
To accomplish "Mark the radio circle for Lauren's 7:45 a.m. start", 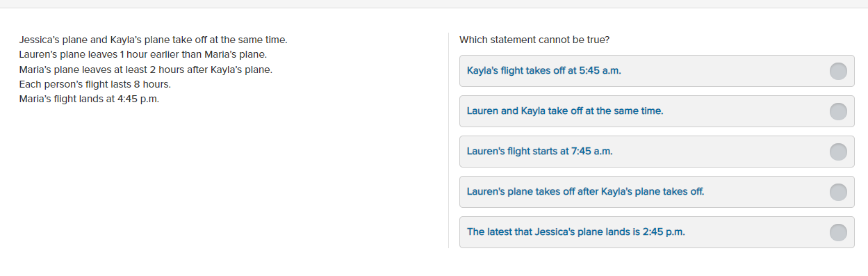I will pos(838,152).
